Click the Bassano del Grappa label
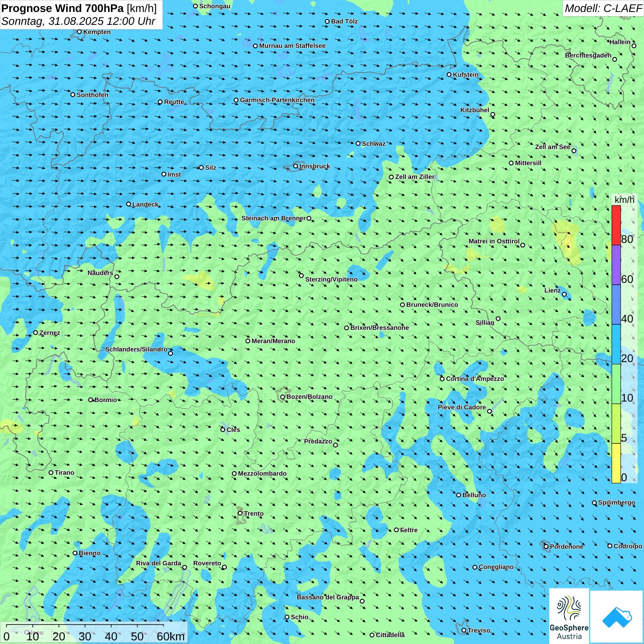The height and width of the screenshot is (644, 644). 328,597
